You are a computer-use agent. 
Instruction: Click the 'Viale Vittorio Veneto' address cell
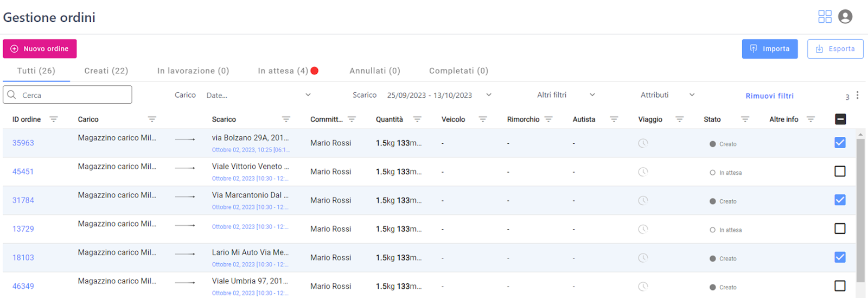pyautogui.click(x=250, y=167)
